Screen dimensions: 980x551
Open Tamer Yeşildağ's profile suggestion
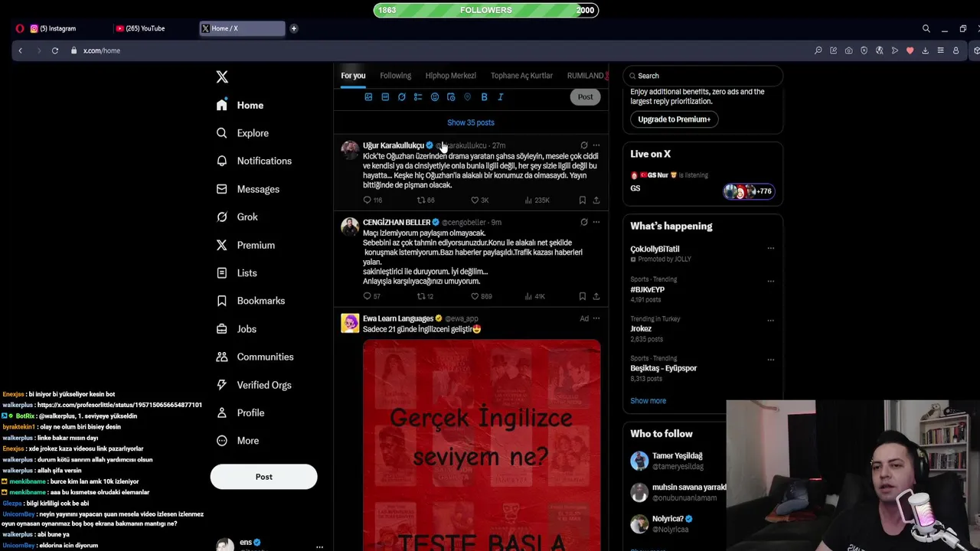point(678,461)
